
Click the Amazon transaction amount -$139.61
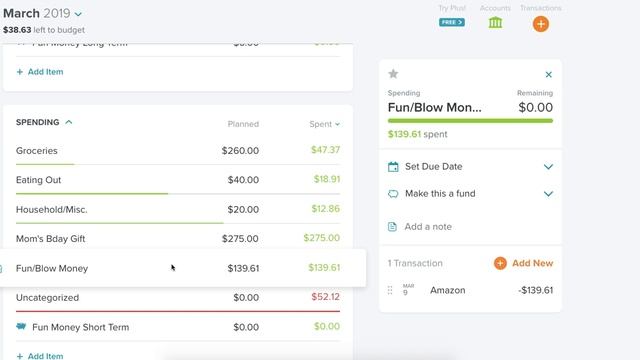[x=536, y=290]
